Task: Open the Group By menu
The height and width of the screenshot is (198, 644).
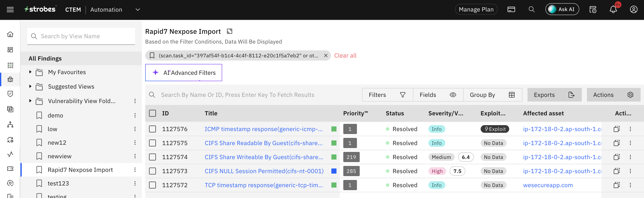Action: point(492,95)
